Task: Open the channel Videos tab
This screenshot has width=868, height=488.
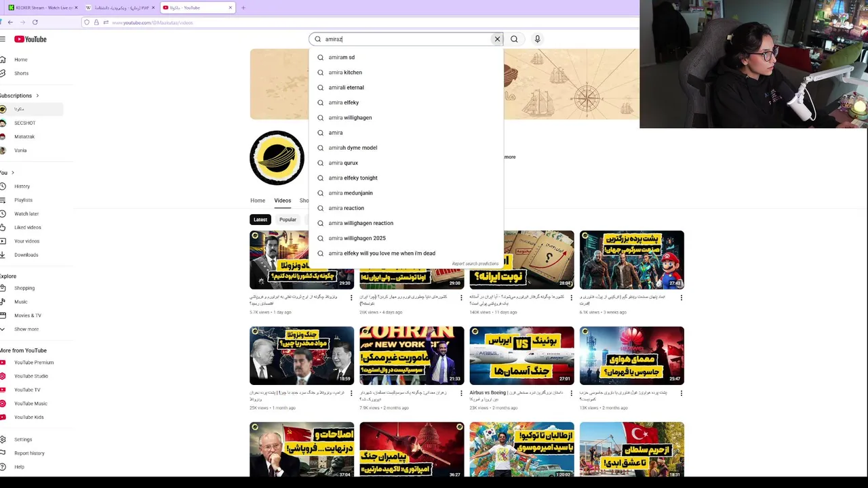Action: [x=283, y=201]
